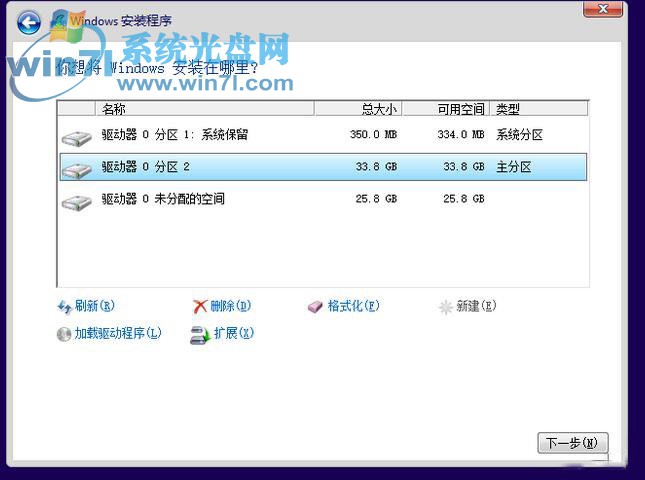
Task: Click the 334.0 MB free space cell
Action: pyautogui.click(x=461, y=134)
